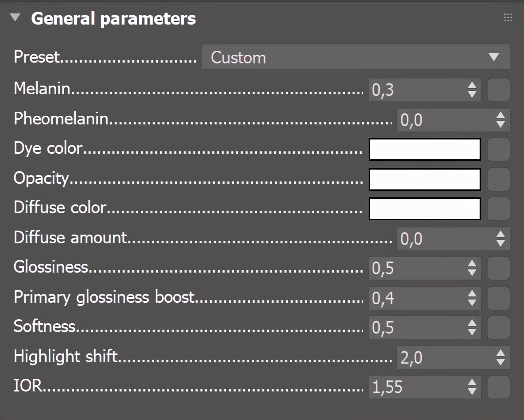Viewport: 524px width, 420px height.
Task: Click the Glossiness map slot button
Action: tap(498, 268)
